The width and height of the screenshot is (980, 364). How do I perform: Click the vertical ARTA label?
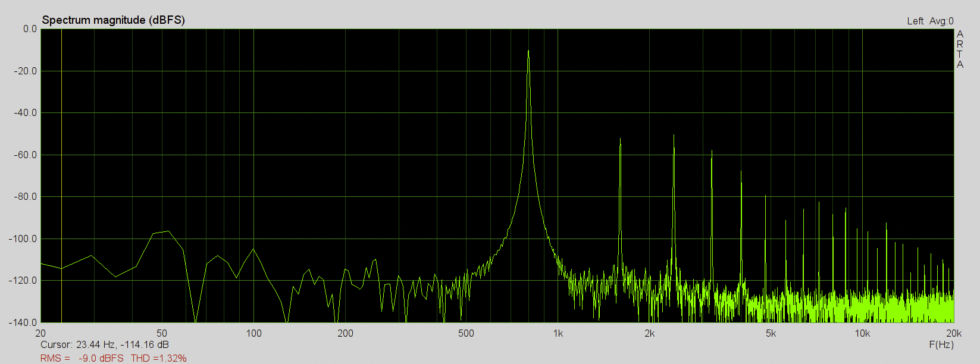pos(960,49)
